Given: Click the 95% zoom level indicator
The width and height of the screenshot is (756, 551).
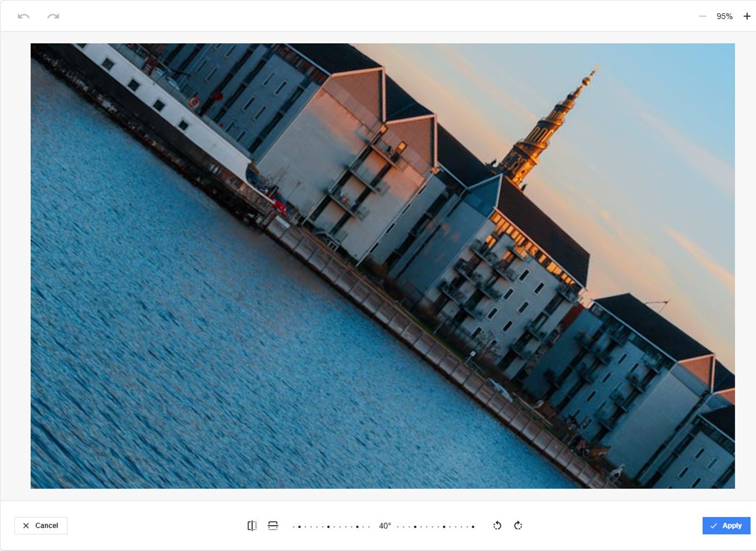Looking at the screenshot, I should [724, 16].
